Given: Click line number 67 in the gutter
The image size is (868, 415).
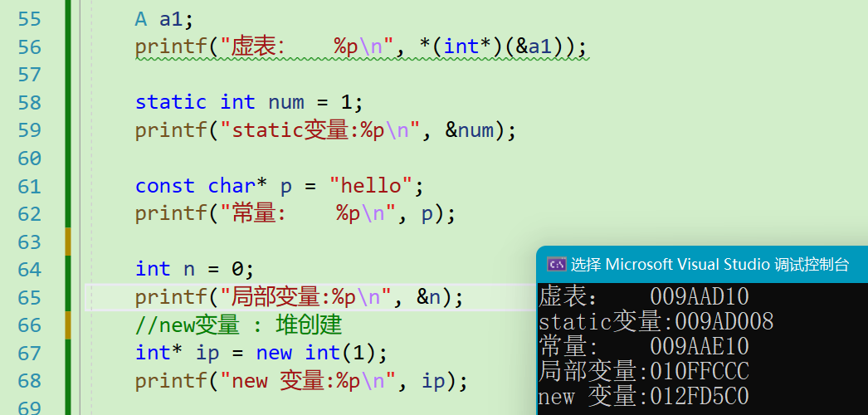Looking at the screenshot, I should tap(29, 353).
